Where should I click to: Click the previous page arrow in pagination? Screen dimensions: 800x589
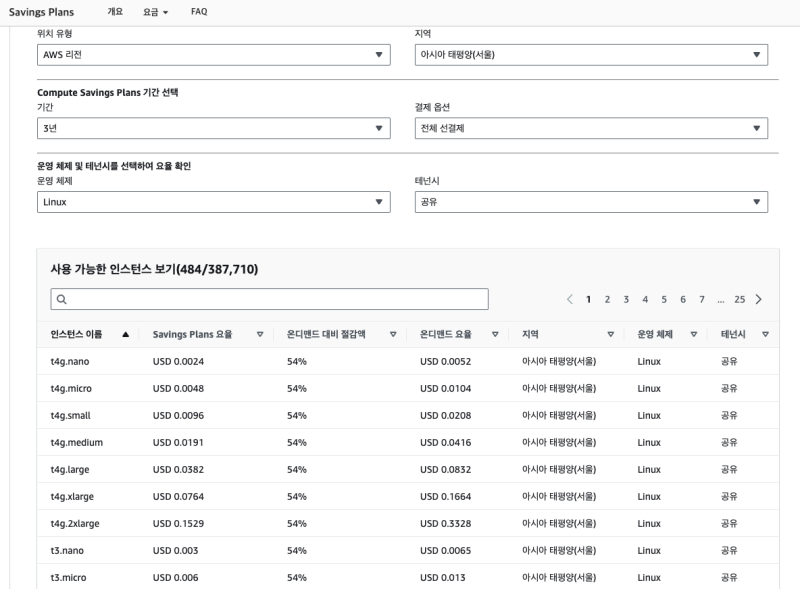coord(570,299)
